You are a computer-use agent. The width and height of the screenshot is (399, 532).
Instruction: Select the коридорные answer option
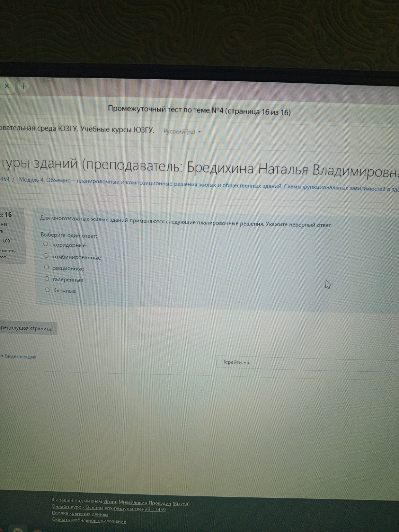46,245
